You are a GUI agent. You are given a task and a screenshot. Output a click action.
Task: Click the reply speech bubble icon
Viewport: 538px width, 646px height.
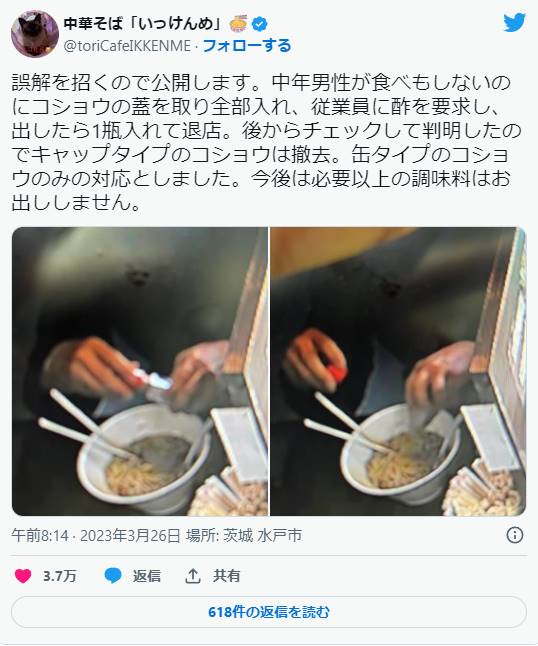coord(113,576)
